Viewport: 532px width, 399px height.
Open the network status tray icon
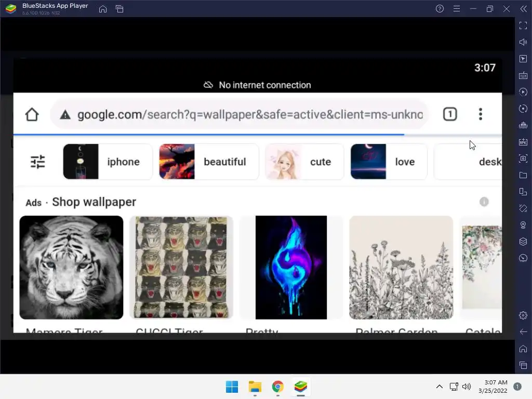454,387
